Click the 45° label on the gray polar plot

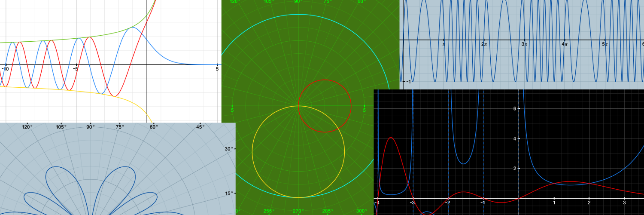pos(200,127)
